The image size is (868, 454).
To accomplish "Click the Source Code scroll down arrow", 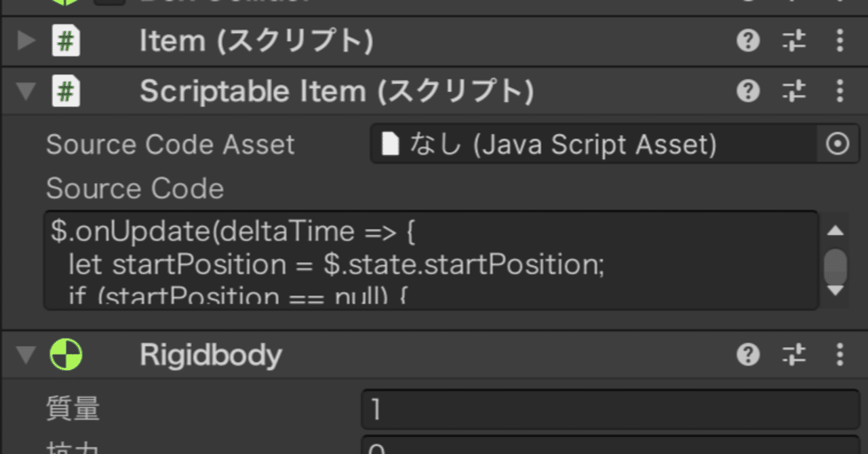I will pos(835,290).
